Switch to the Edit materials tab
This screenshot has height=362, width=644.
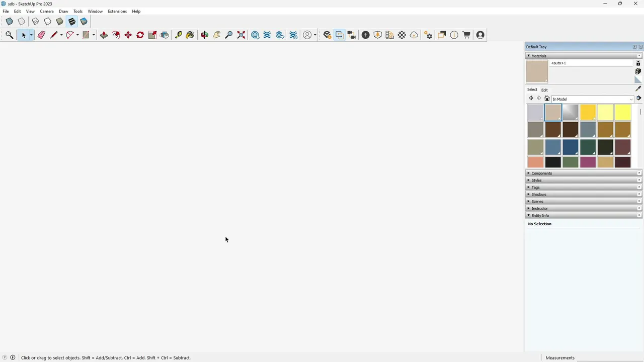coord(544,90)
